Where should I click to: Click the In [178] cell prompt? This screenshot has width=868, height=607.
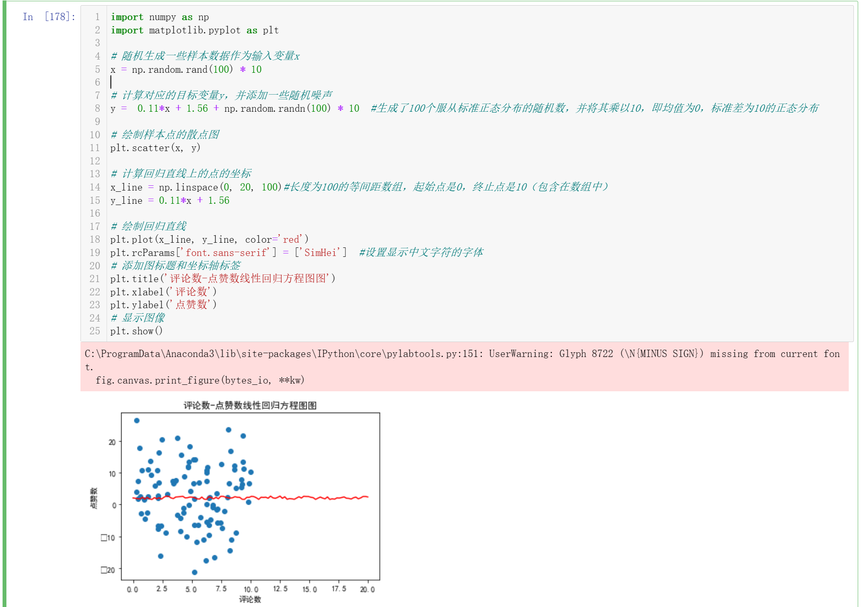pos(49,17)
